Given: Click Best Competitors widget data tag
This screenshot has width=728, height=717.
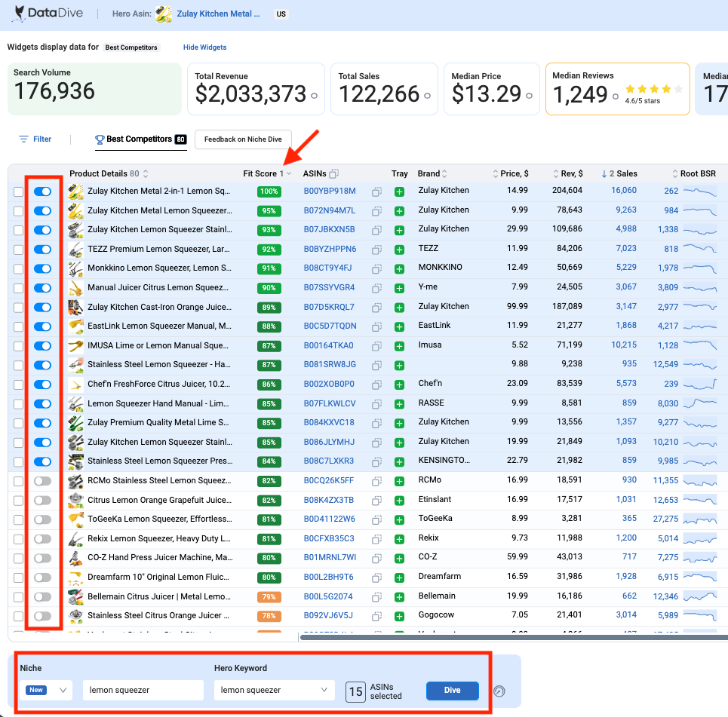Looking at the screenshot, I should tap(131, 47).
